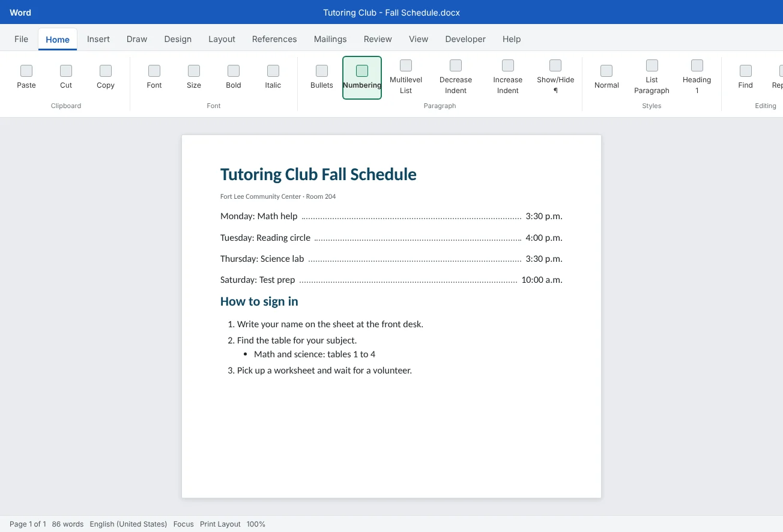
Task: Click the 'Monday: Math help' line
Action: click(x=391, y=216)
